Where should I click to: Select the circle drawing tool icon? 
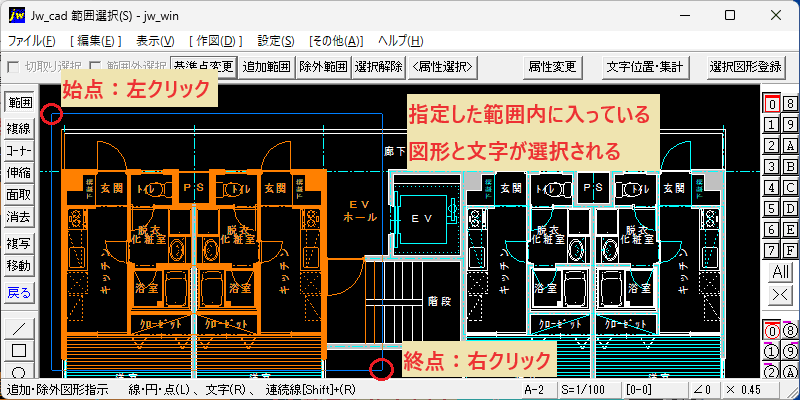coord(19,371)
